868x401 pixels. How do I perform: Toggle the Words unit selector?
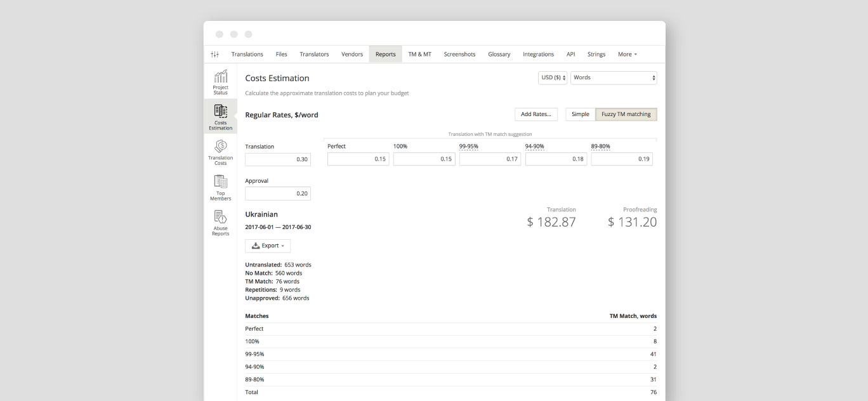(613, 77)
